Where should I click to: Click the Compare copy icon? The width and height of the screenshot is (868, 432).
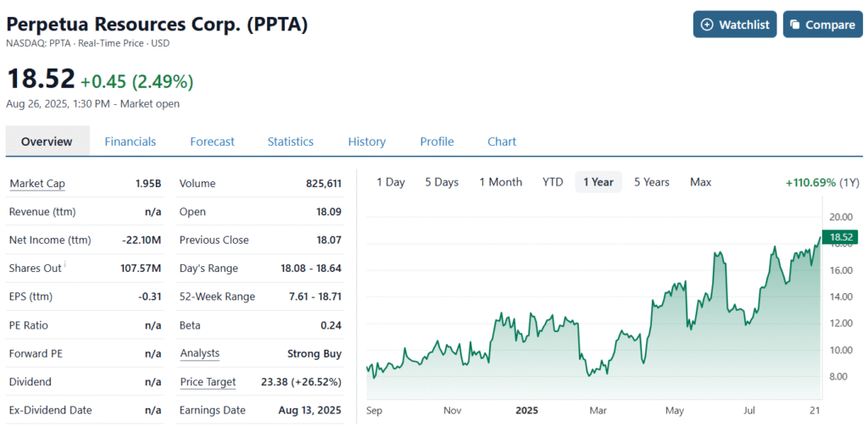[x=795, y=25]
